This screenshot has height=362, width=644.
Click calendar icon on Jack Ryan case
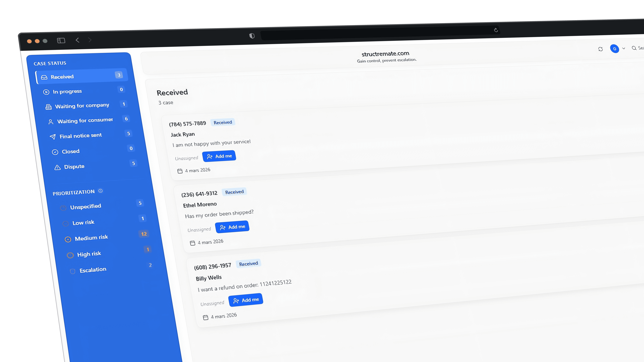(180, 171)
